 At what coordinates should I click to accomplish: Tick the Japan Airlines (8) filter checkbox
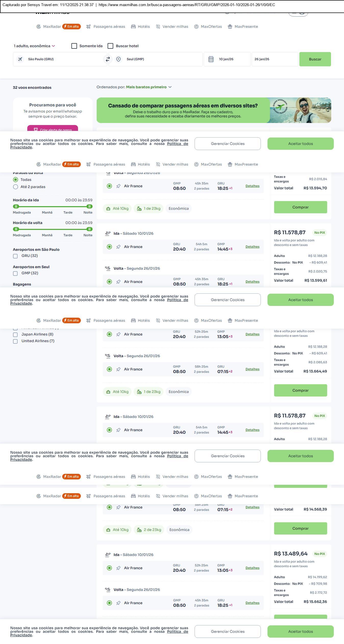pos(15,335)
